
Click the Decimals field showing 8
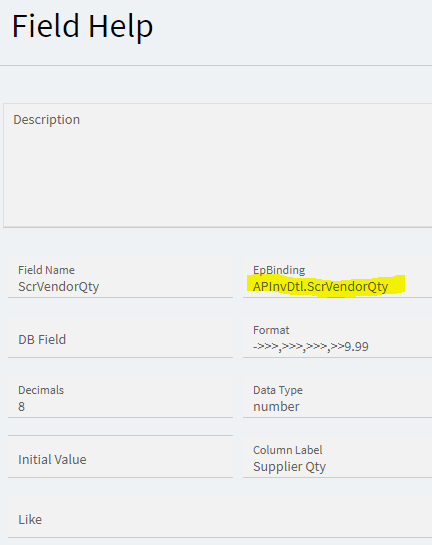120,398
